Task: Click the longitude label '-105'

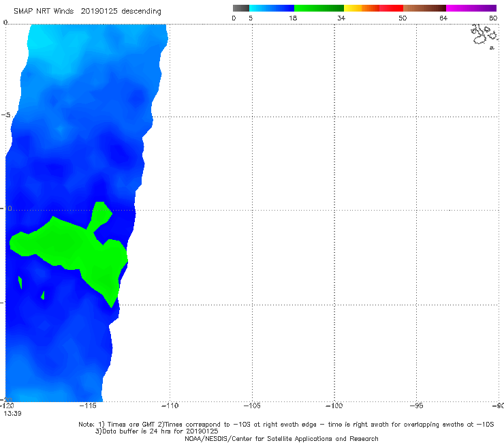Action: coord(252,406)
